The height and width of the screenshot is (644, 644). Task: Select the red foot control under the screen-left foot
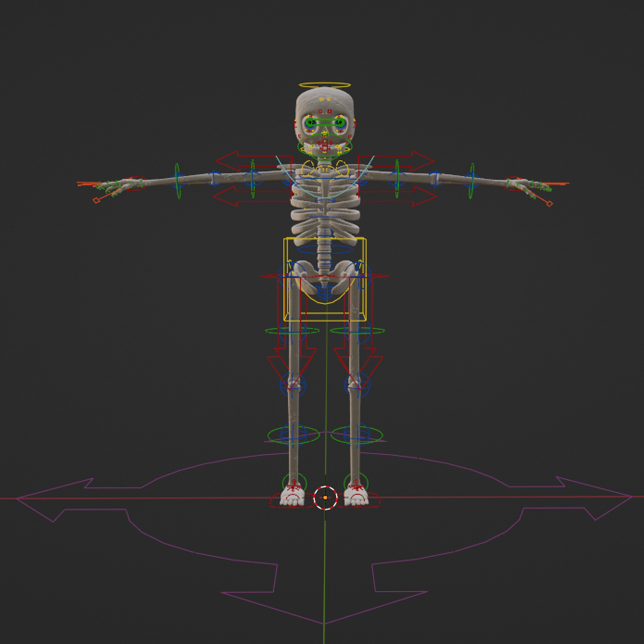(x=292, y=500)
